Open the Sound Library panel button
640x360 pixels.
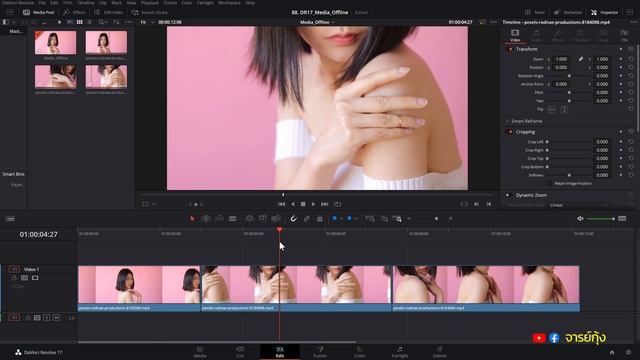(x=149, y=12)
